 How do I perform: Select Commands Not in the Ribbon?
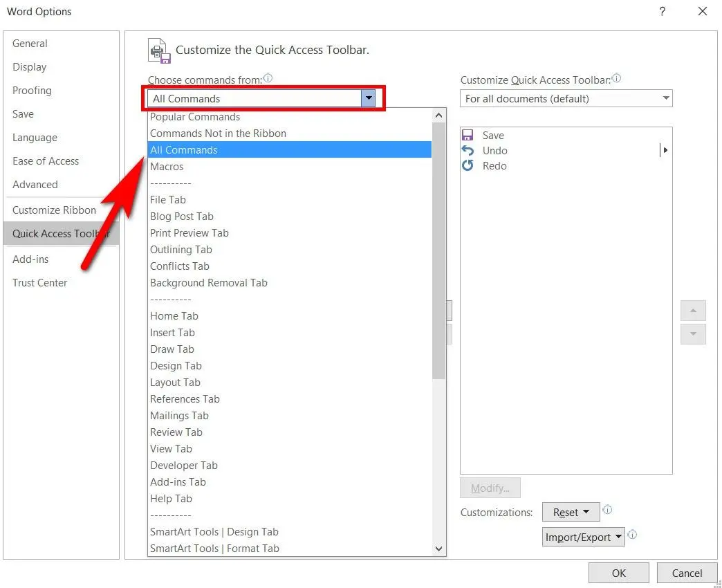tap(290, 134)
